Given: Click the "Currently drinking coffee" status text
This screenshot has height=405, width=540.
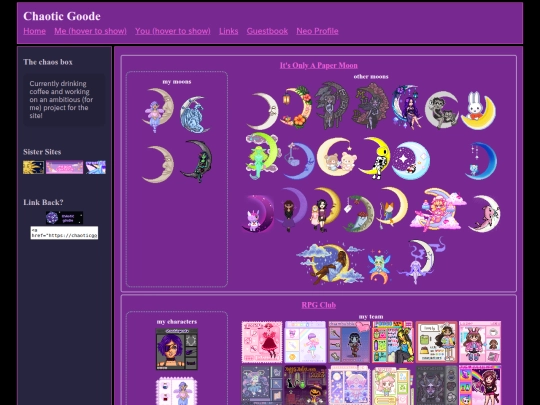Looking at the screenshot, I should (x=61, y=100).
